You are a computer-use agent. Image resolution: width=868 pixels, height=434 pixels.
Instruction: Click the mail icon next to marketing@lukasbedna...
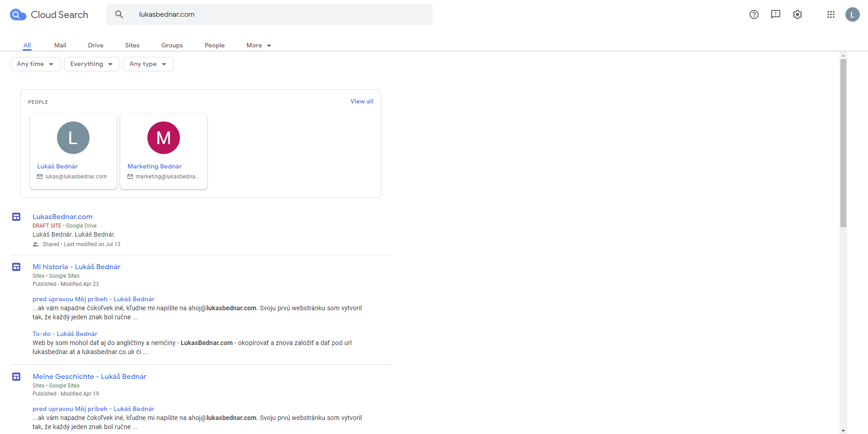click(130, 177)
